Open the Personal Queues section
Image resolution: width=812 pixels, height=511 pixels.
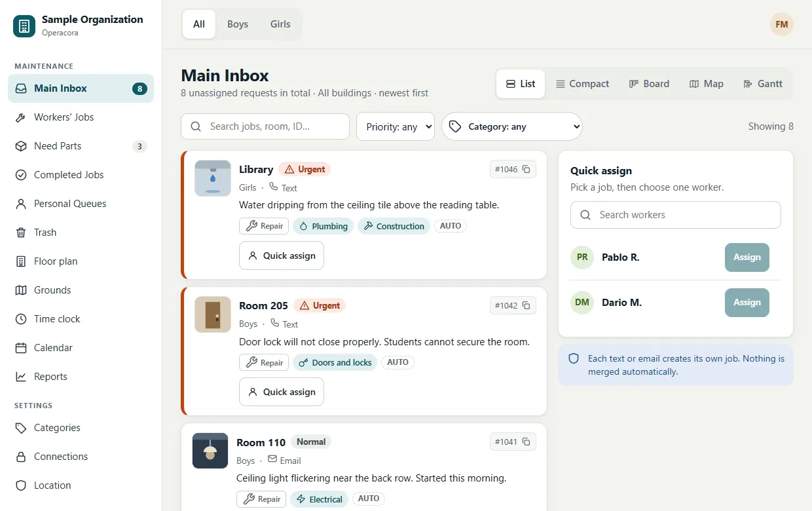click(81, 204)
